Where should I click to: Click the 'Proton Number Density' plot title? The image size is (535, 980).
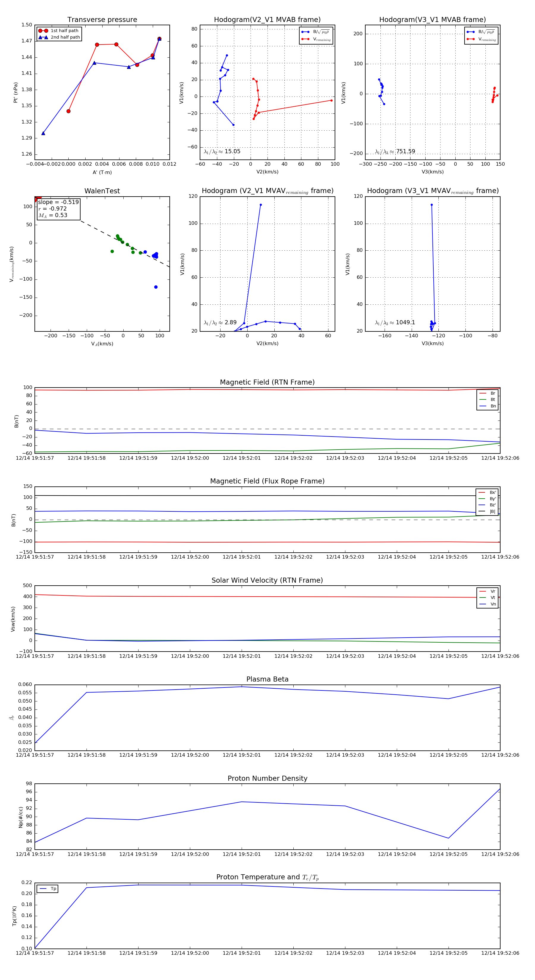tap(267, 778)
